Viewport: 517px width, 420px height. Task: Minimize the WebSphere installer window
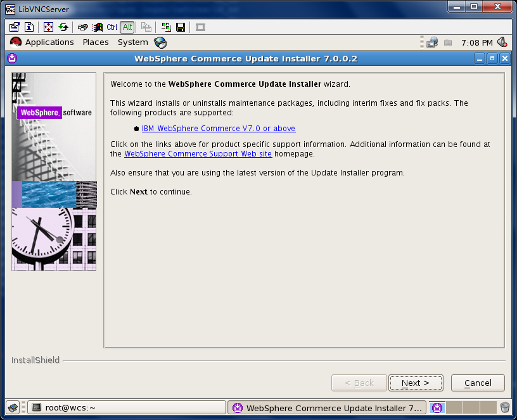[480, 59]
